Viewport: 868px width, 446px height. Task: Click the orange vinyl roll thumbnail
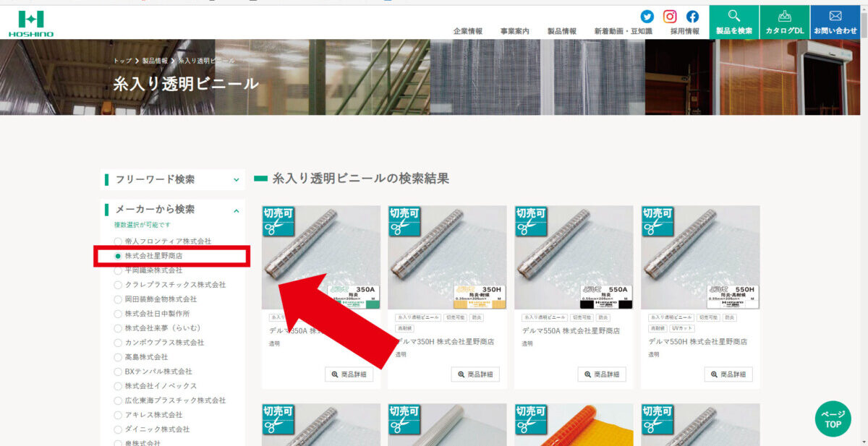[574, 424]
